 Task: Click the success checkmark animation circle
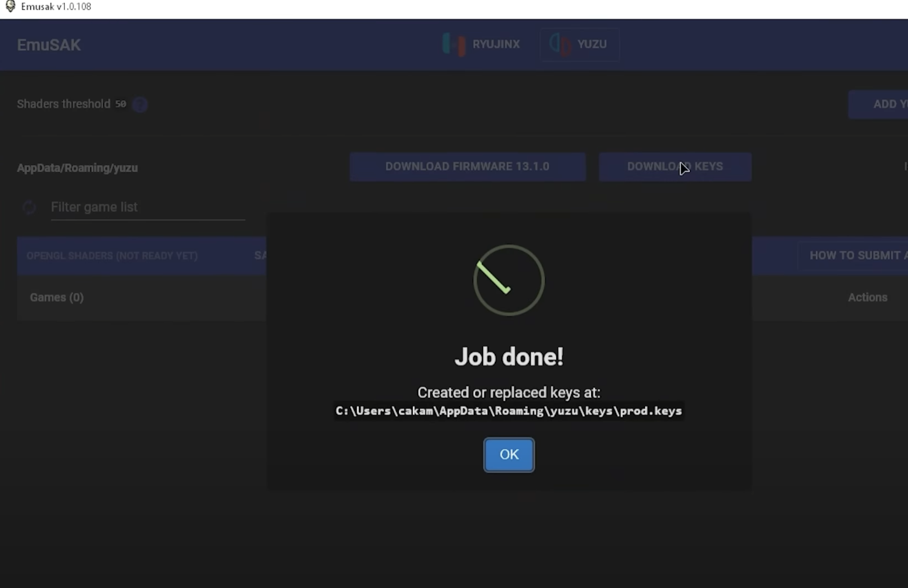click(x=509, y=280)
